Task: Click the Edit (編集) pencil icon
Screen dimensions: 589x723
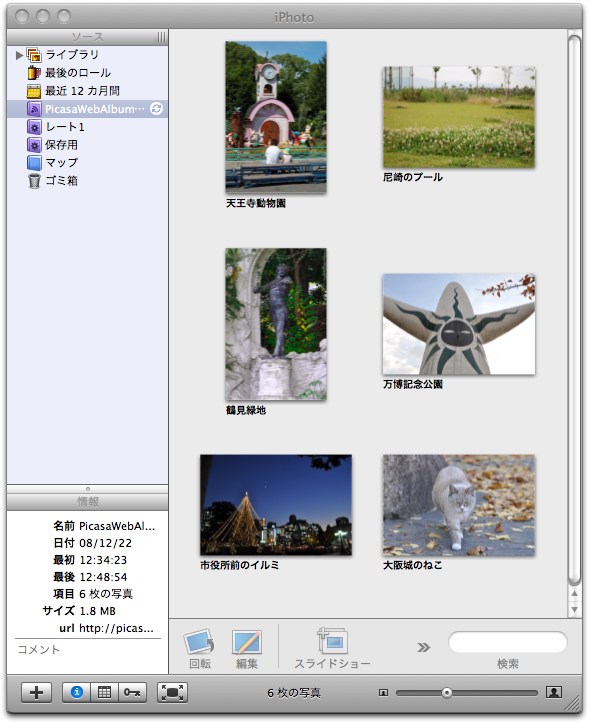Action: click(247, 641)
